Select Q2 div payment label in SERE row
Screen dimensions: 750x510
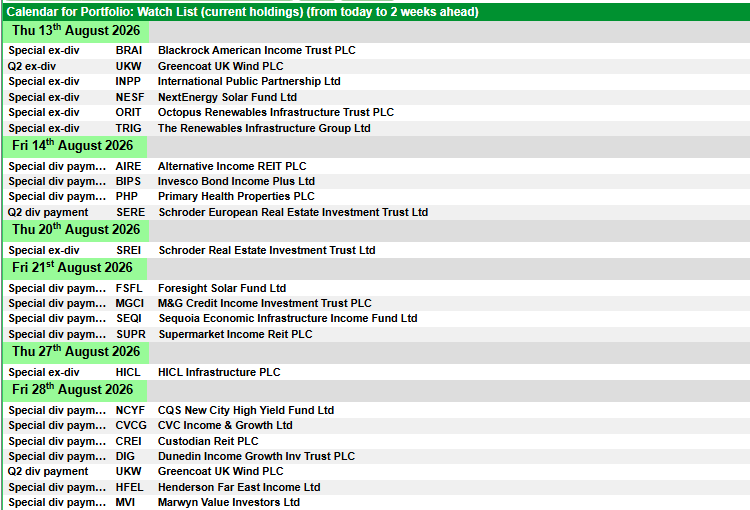(48, 212)
